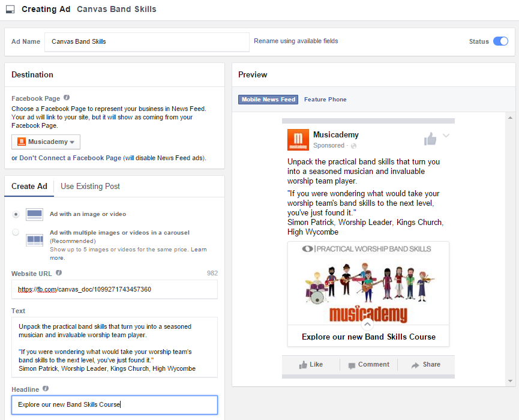Screen dimensions: 519x420
Task: Click preview scrollbar down arrow
Action: click(510, 381)
